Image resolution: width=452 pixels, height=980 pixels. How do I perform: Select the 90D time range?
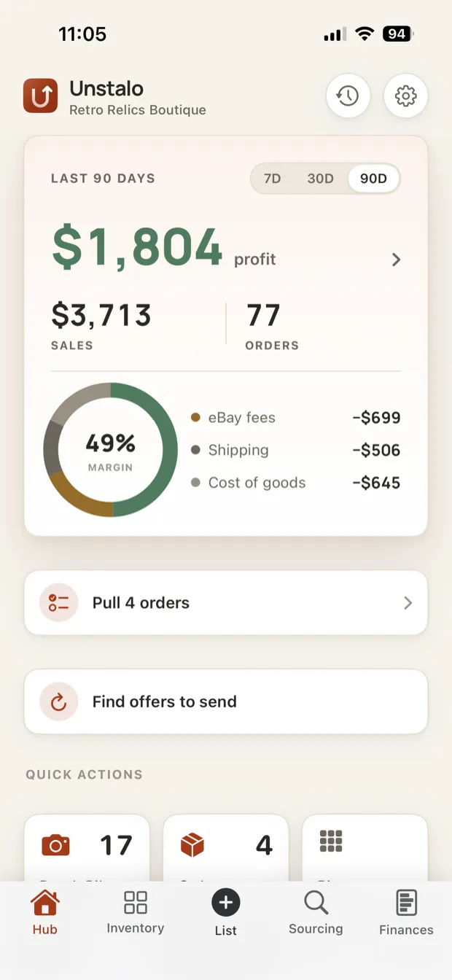click(373, 179)
